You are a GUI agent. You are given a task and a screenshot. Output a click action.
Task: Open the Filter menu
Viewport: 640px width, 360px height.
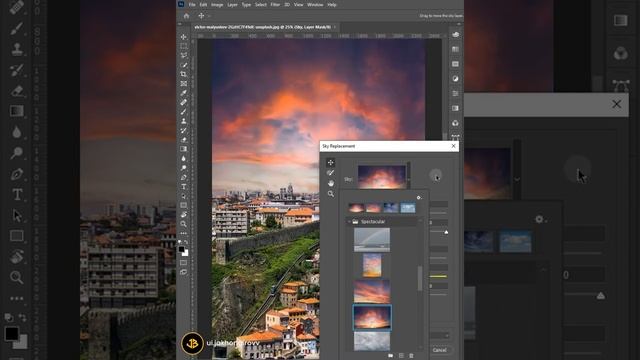pos(275,5)
